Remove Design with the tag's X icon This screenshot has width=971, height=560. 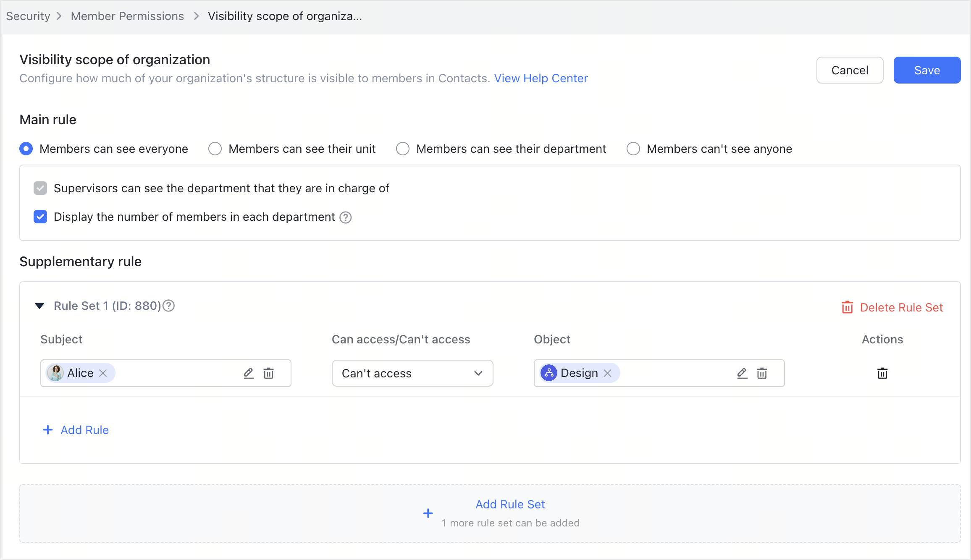(607, 373)
